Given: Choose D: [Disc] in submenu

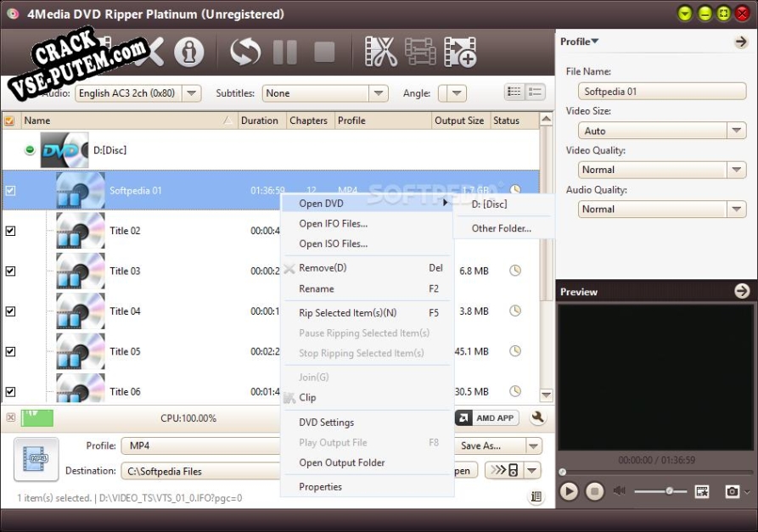Looking at the screenshot, I should point(503,204).
